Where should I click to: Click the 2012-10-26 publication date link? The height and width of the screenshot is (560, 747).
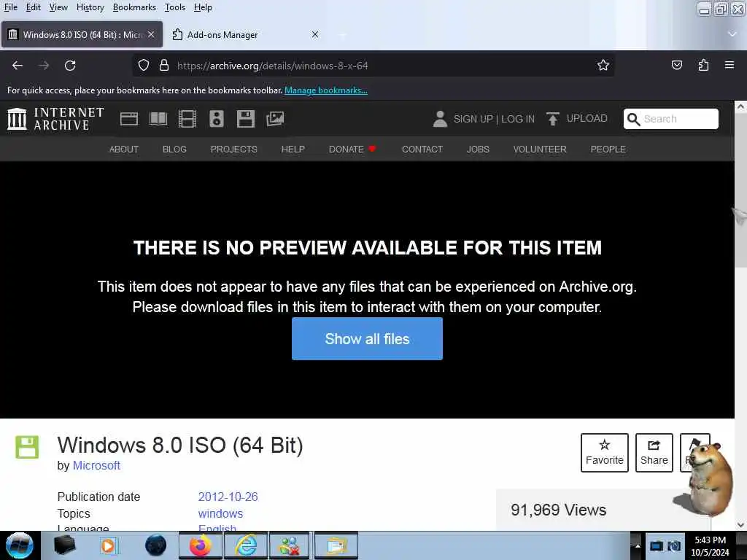228,497
